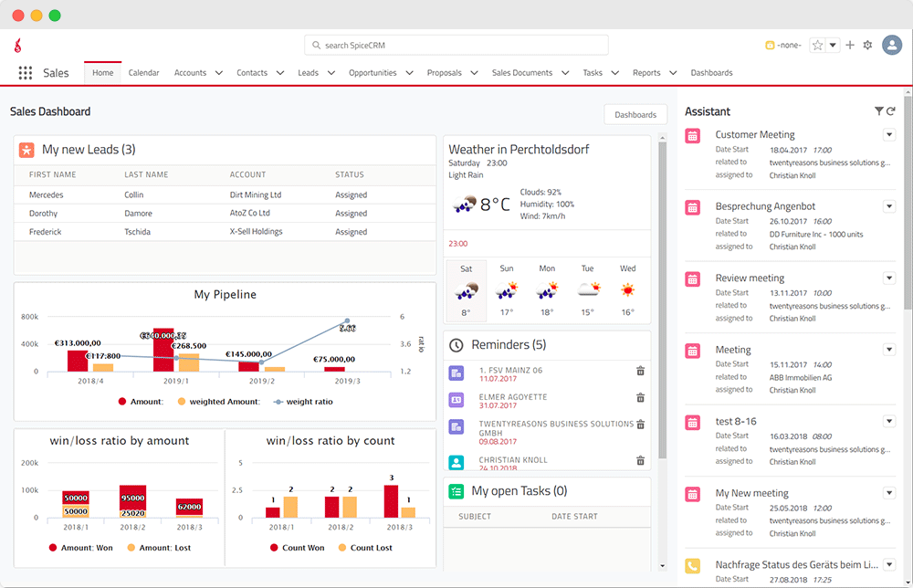Image resolution: width=913 pixels, height=588 pixels.
Task: Open the user profile avatar
Action: tap(891, 45)
